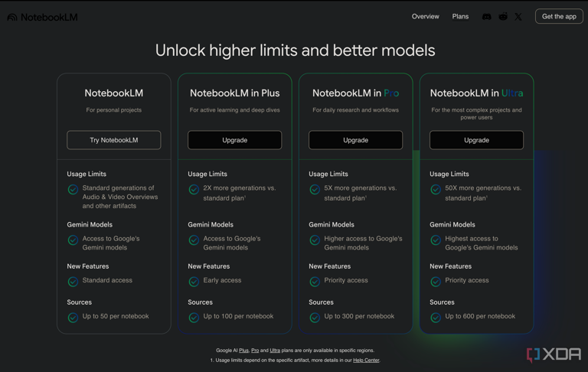This screenshot has width=588, height=372.
Task: Click the NotebookLM in Plus card title
Action: pos(235,93)
